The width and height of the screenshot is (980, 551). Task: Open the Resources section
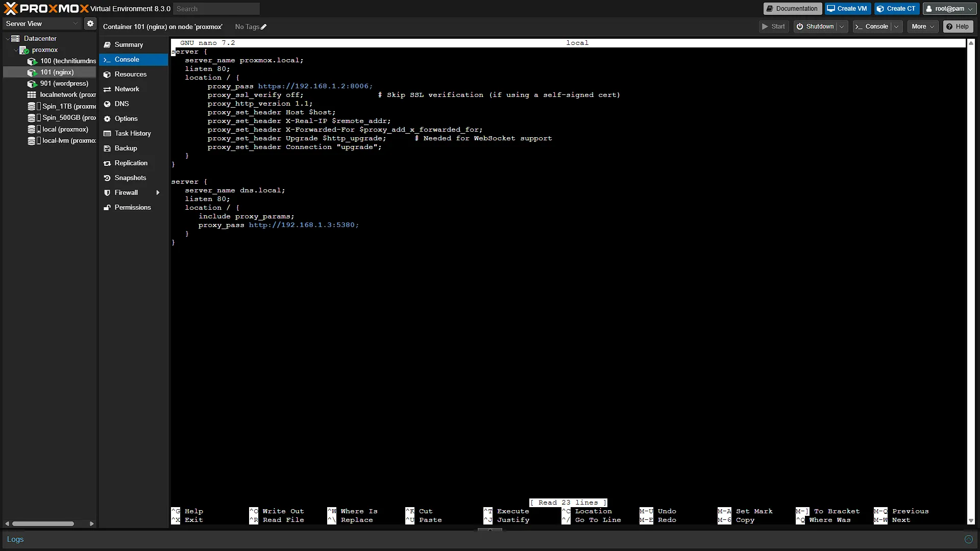coord(134,74)
